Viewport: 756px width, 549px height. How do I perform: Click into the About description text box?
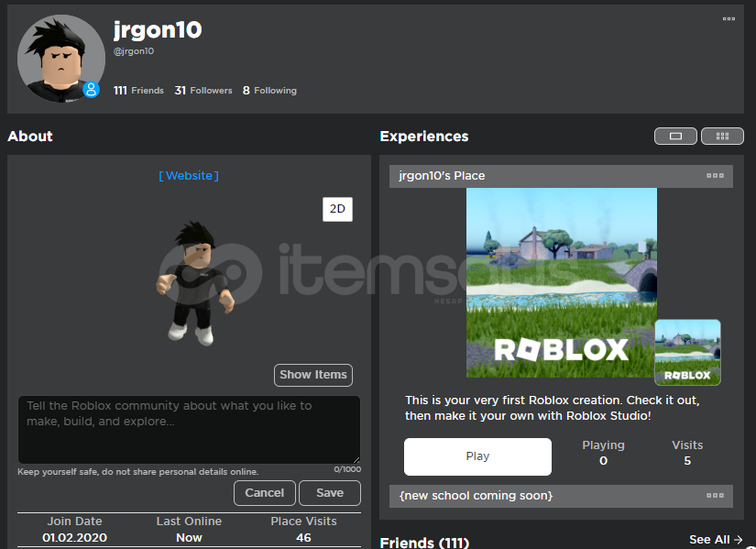coord(189,429)
